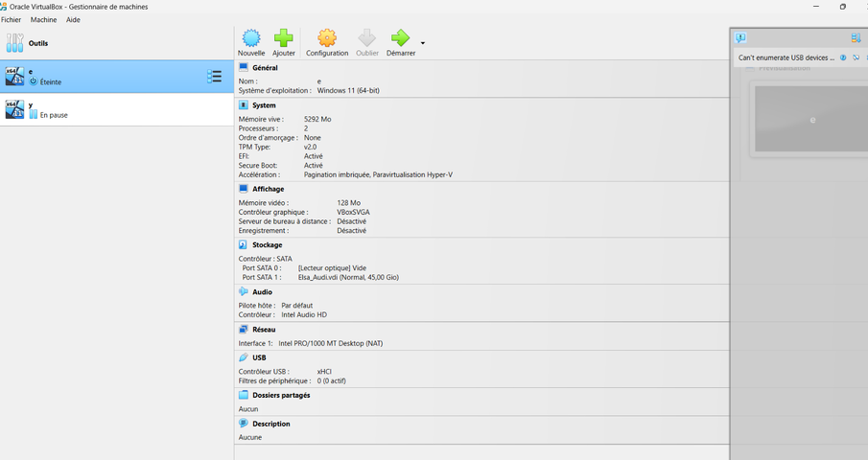Click the 'v2.0' TPM Type value
This screenshot has height=460, width=868.
pyautogui.click(x=310, y=147)
